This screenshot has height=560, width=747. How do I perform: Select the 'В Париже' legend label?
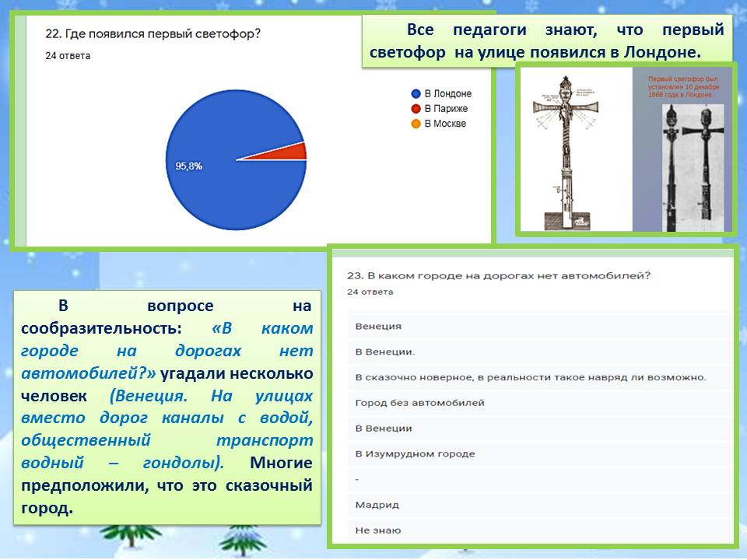pos(446,109)
